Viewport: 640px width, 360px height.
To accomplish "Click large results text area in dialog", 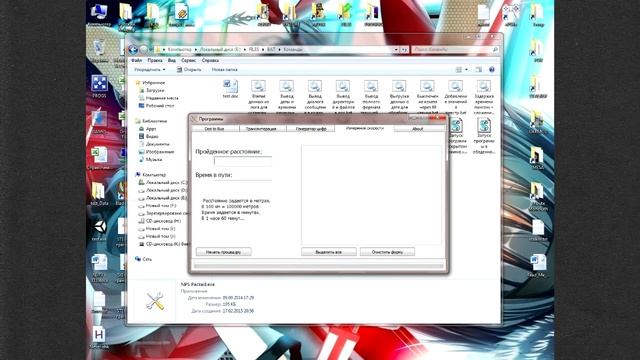I will (x=371, y=195).
